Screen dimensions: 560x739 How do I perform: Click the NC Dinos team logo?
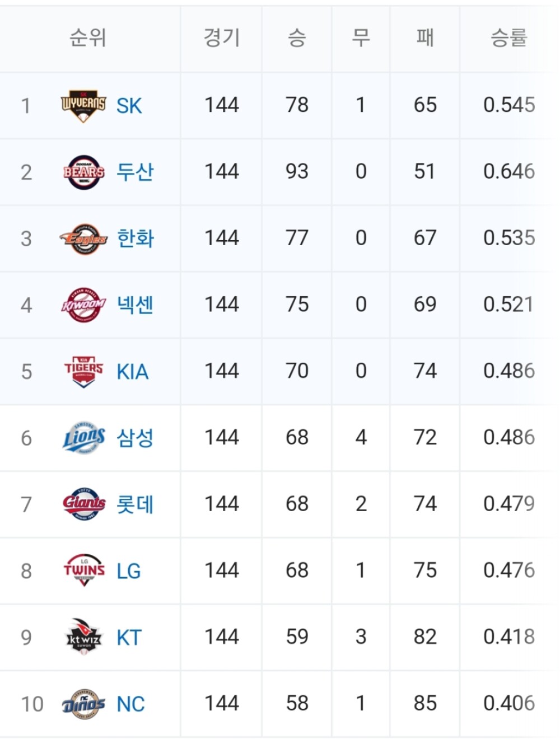tap(83, 704)
